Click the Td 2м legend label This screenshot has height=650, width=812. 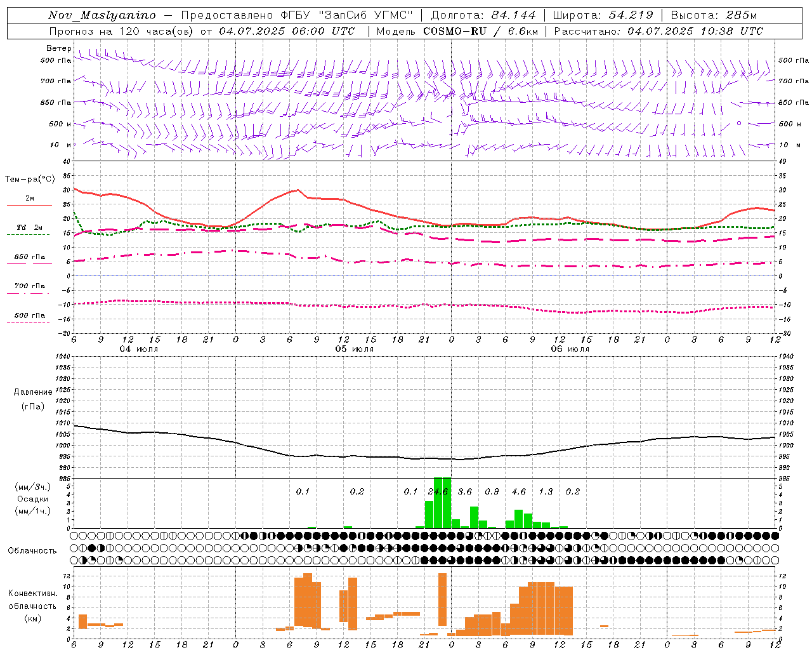30,227
